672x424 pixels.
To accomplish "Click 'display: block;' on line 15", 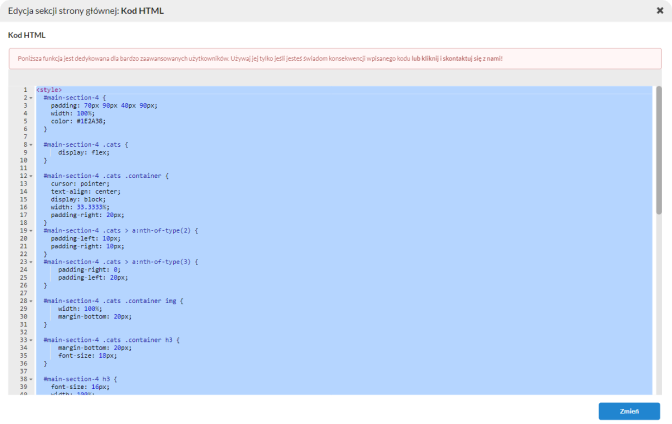I will (78, 200).
